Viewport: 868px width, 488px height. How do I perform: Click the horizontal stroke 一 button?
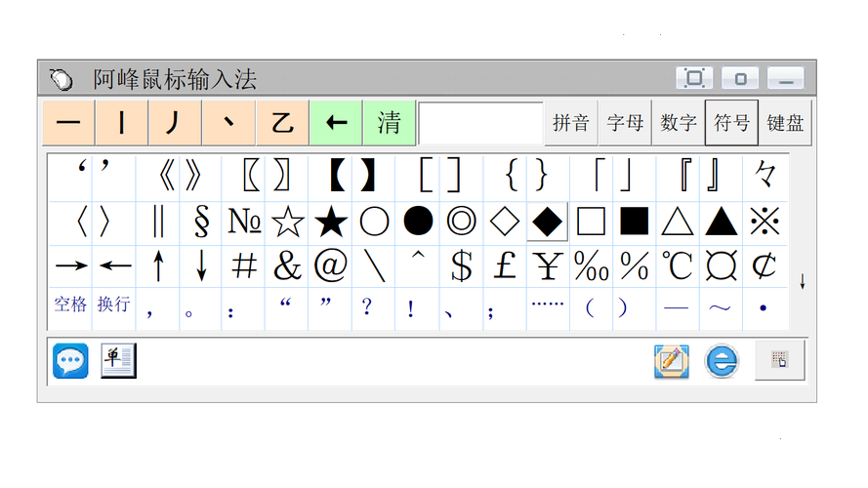tap(68, 123)
